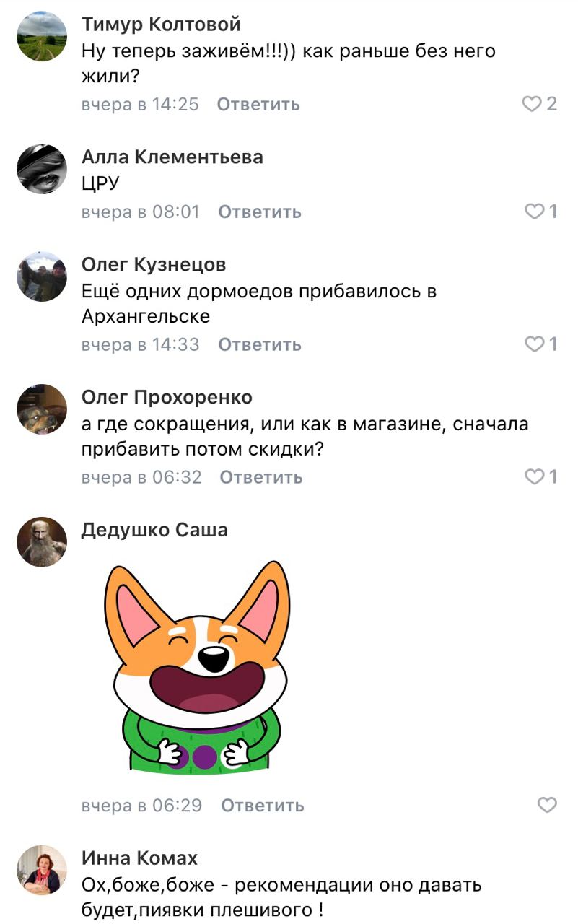This screenshot has height=924, width=578.
Task: Open Дедушко Саша's profile name link
Action: point(154,530)
